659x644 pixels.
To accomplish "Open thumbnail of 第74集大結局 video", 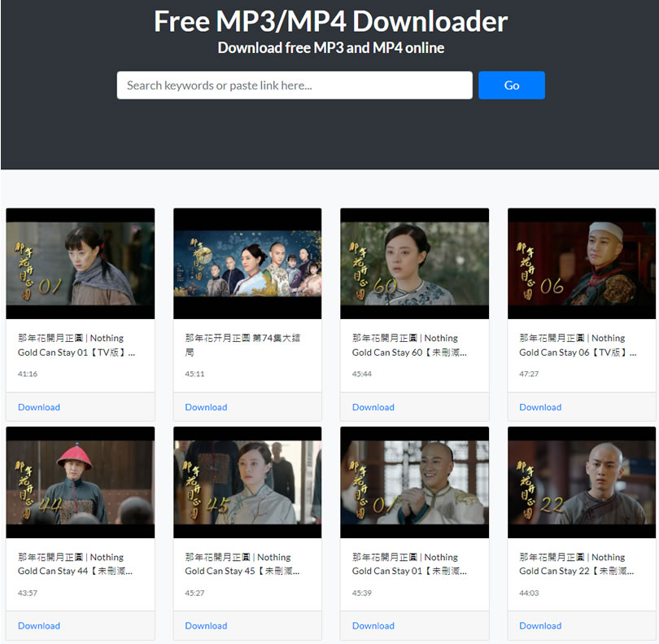I will point(247,263).
